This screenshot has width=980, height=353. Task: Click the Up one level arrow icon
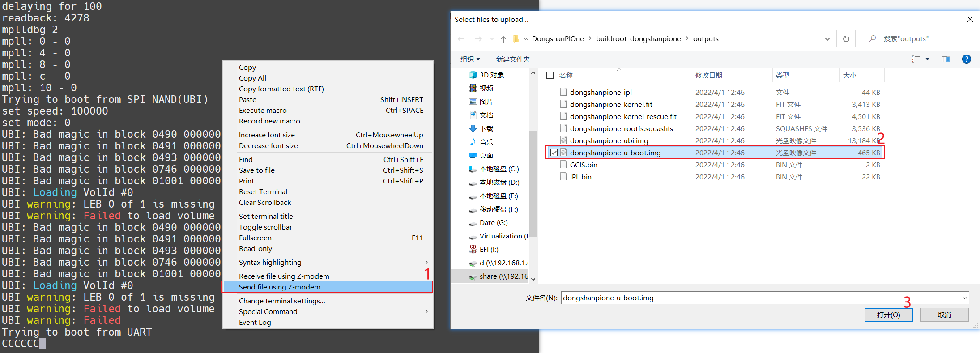(503, 39)
